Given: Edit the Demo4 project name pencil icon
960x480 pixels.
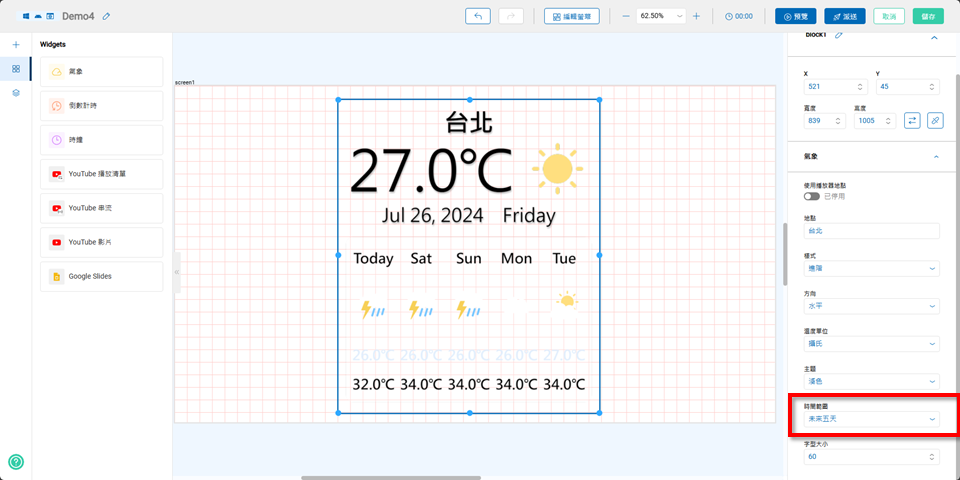Looking at the screenshot, I should (107, 16).
